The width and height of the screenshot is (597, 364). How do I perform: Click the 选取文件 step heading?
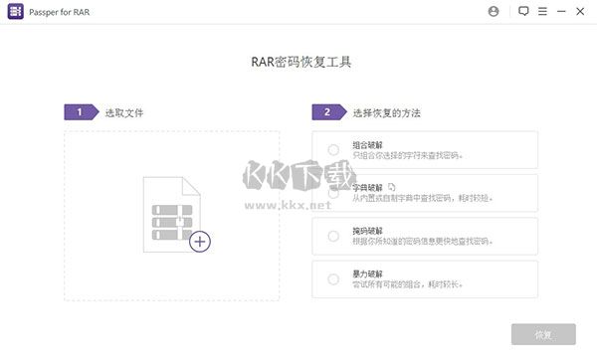(124, 112)
